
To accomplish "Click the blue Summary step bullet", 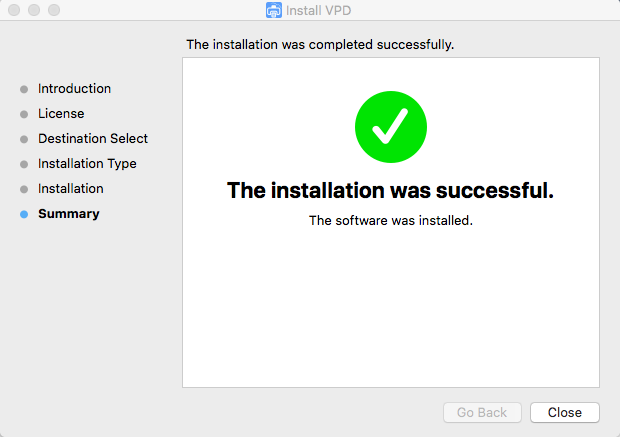I will click(x=24, y=214).
